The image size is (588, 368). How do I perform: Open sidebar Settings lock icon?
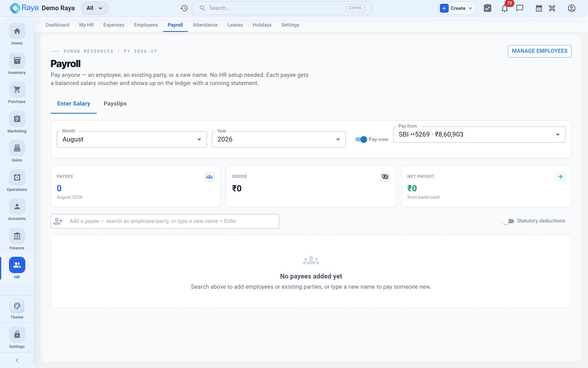click(x=17, y=335)
